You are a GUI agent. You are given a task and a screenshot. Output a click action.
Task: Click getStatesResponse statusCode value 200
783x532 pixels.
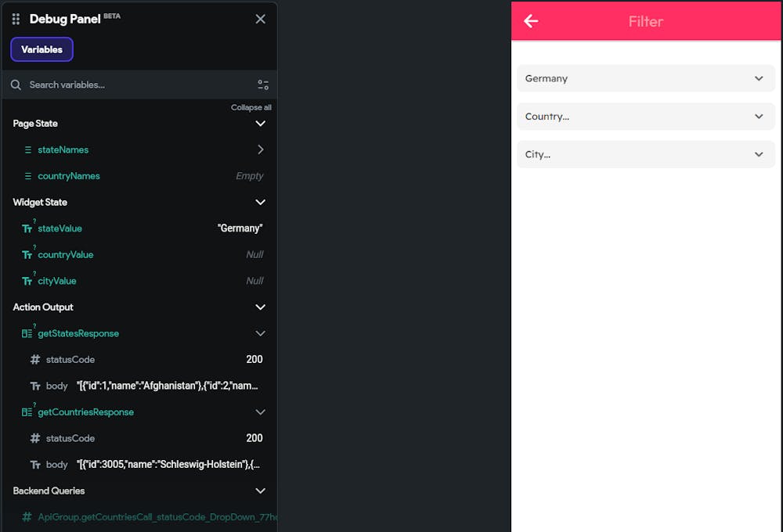tap(254, 359)
